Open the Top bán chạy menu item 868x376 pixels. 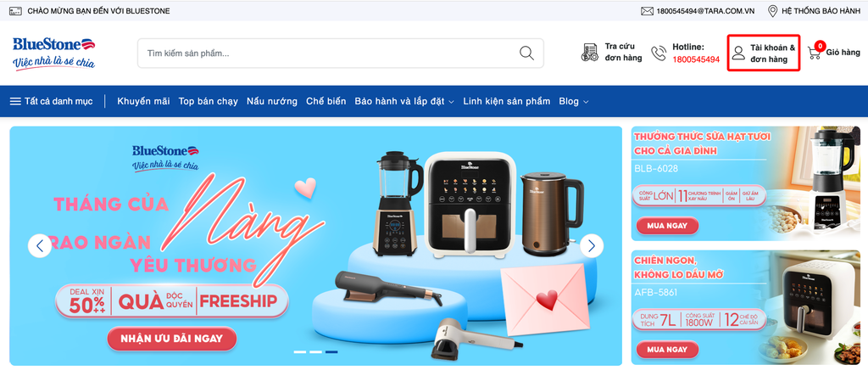209,101
